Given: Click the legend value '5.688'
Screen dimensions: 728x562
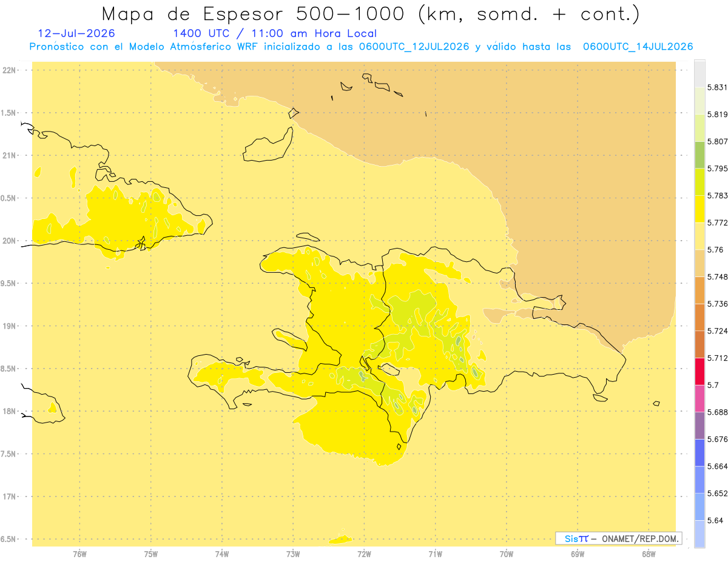Looking at the screenshot, I should [x=718, y=412].
